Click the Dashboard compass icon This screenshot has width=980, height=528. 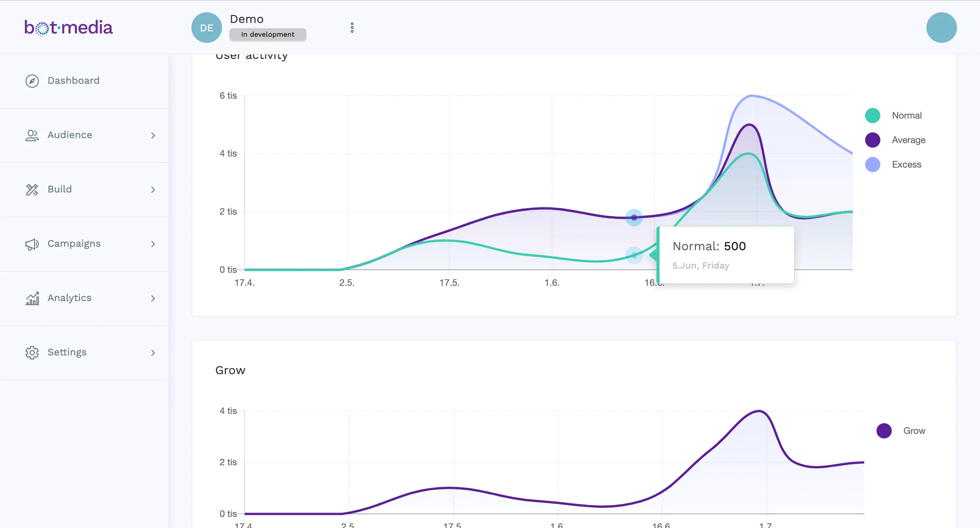click(x=32, y=81)
